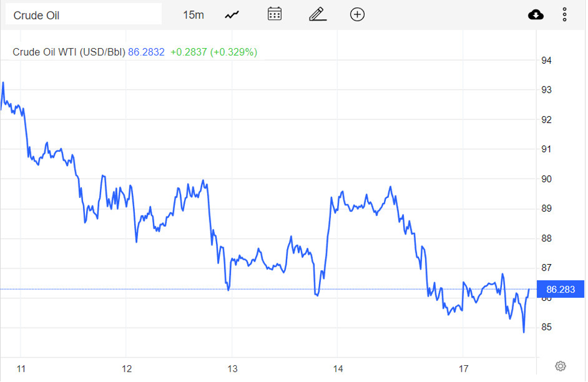
Task: Click the Crude Oil symbol search field
Action: (83, 15)
